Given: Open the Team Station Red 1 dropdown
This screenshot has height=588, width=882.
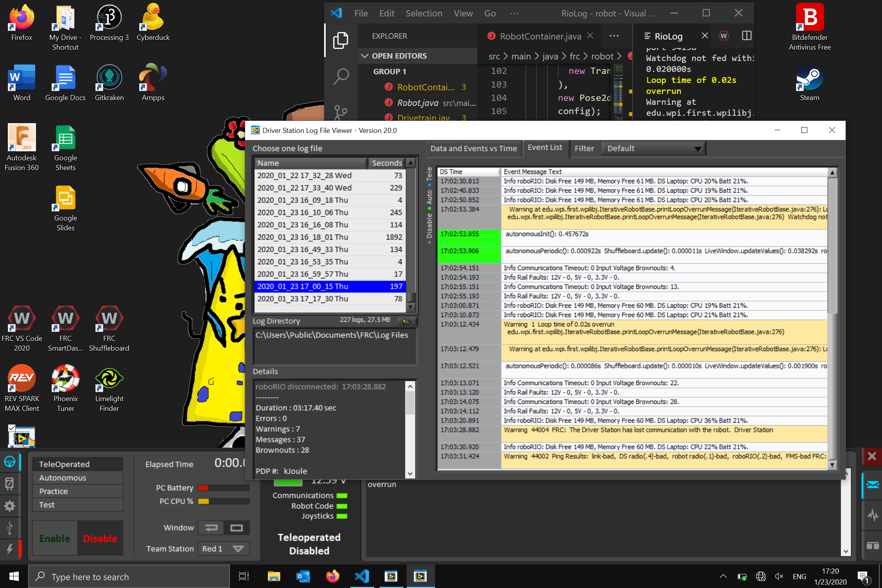Looking at the screenshot, I should (223, 549).
